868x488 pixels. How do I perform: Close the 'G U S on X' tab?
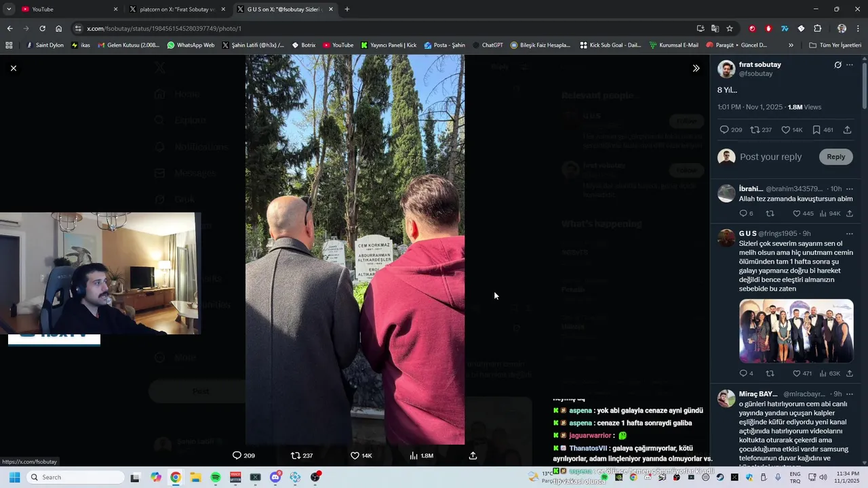(331, 9)
